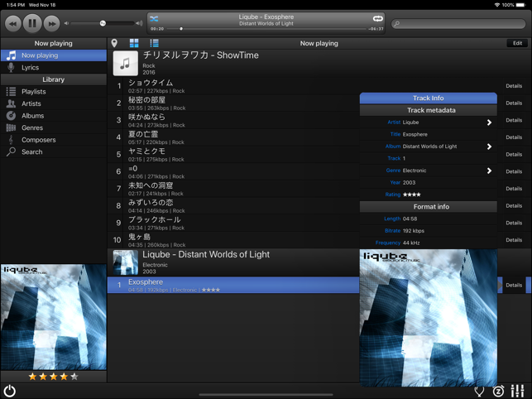Switch to the list view icon
This screenshot has width=532, height=399.
point(154,43)
